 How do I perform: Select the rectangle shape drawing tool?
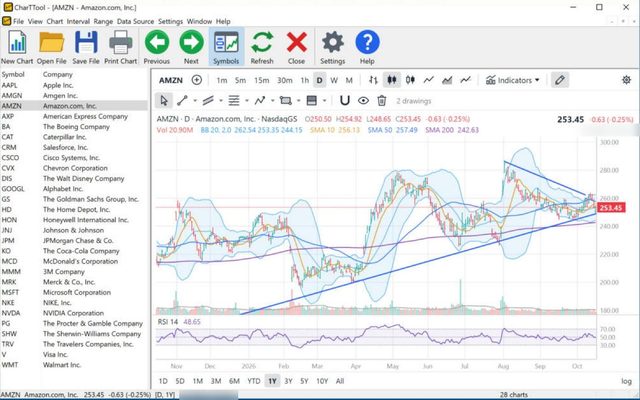[286, 100]
